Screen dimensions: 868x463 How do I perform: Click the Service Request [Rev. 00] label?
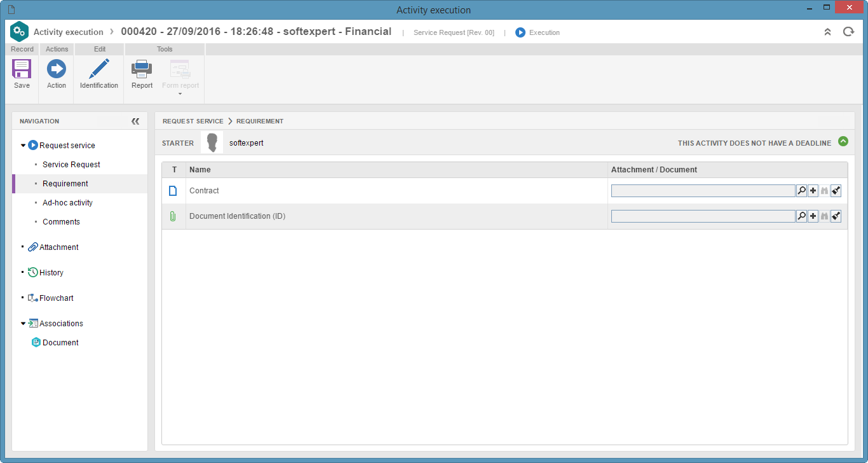(454, 32)
